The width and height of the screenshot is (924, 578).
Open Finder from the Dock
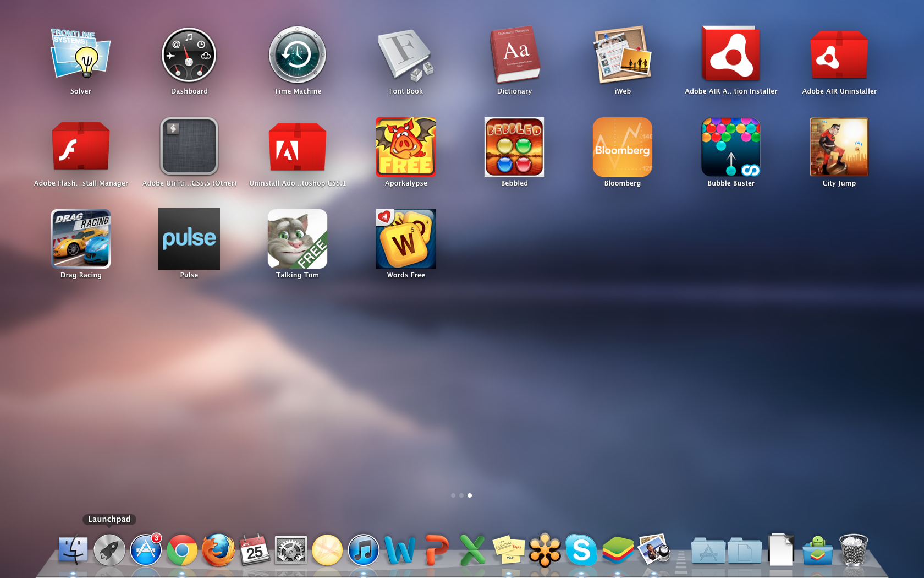[73, 550]
